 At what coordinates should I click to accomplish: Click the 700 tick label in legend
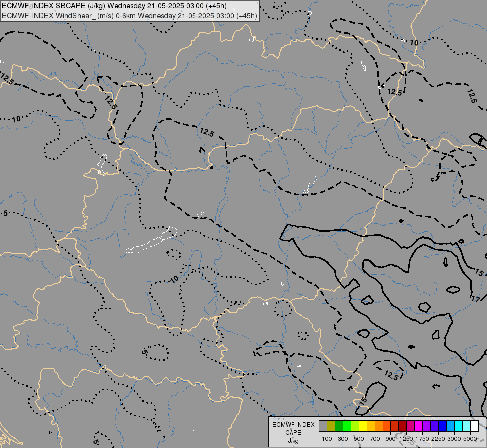tap(375, 439)
